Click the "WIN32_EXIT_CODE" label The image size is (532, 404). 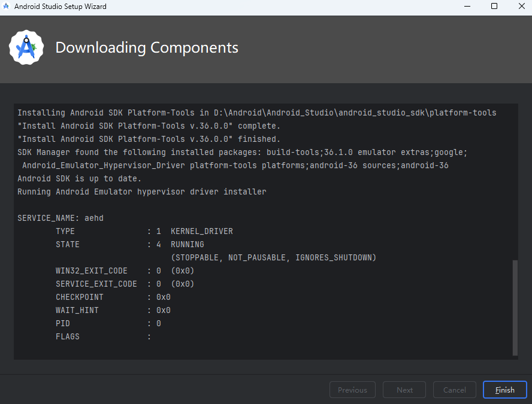pyautogui.click(x=92, y=271)
